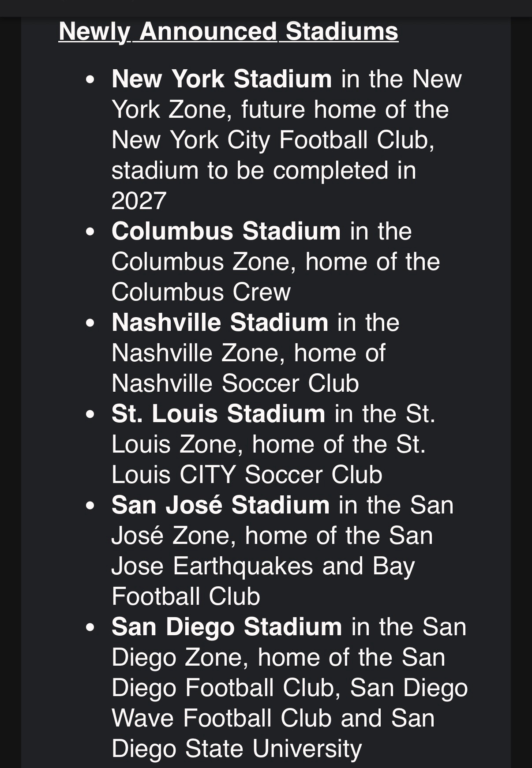Tap the bold San Diego Stadium text

[226, 627]
